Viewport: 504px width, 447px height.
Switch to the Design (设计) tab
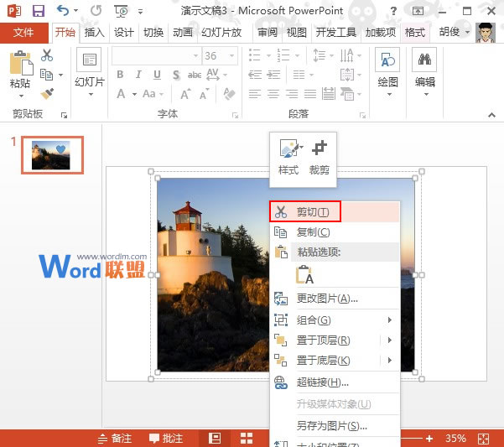124,33
